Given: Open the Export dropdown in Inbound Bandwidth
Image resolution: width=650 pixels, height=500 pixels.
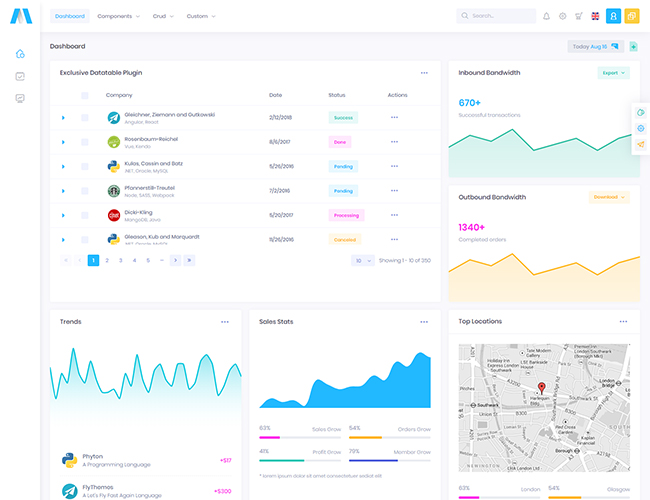Looking at the screenshot, I should pyautogui.click(x=613, y=73).
